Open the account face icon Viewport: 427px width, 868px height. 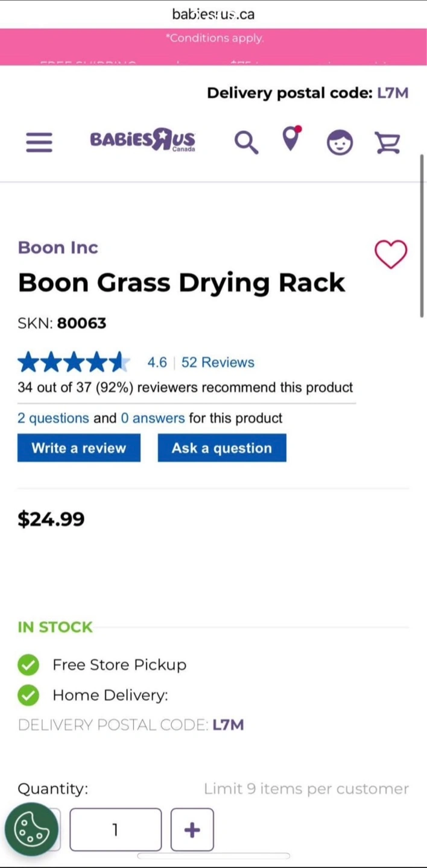point(340,143)
